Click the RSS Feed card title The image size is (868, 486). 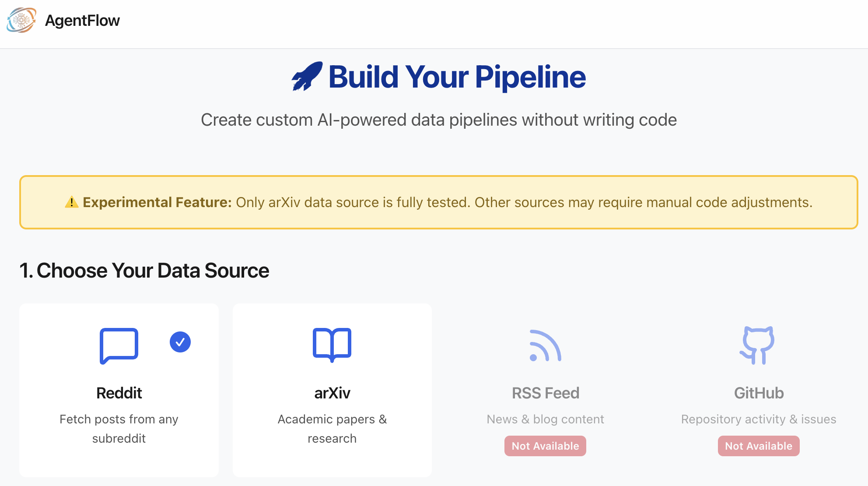(545, 393)
